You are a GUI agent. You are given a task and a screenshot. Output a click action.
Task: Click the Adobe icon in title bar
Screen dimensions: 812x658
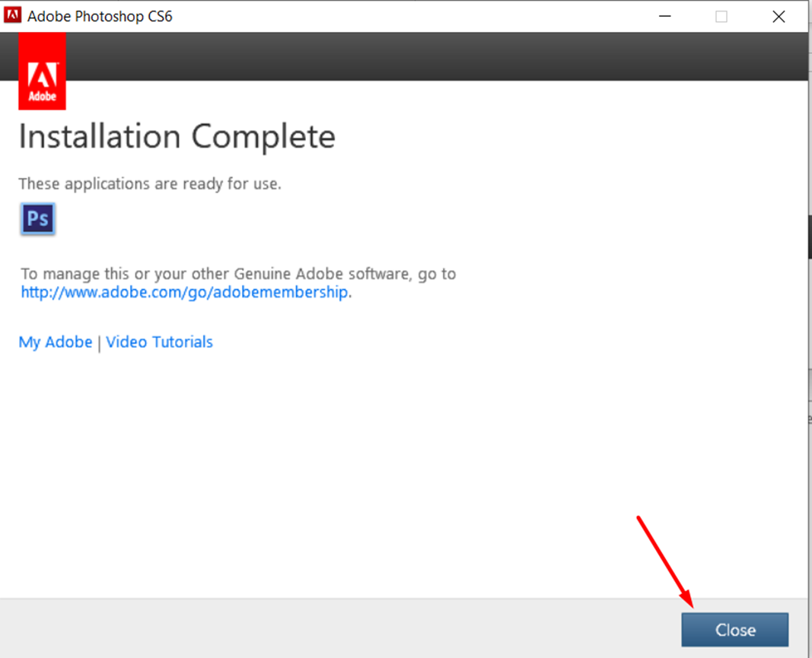click(12, 15)
